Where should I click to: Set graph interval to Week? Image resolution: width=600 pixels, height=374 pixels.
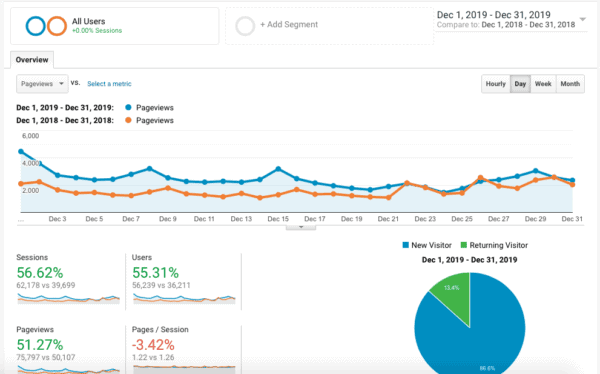(x=543, y=84)
